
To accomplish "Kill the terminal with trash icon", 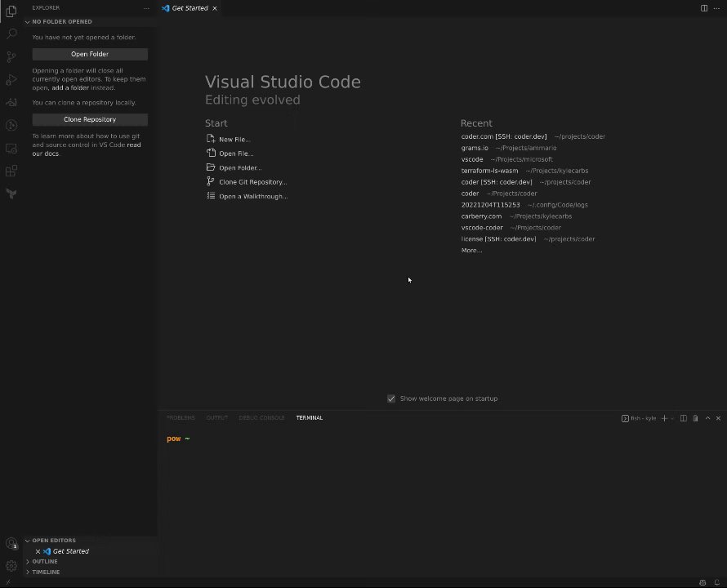I will pyautogui.click(x=695, y=418).
